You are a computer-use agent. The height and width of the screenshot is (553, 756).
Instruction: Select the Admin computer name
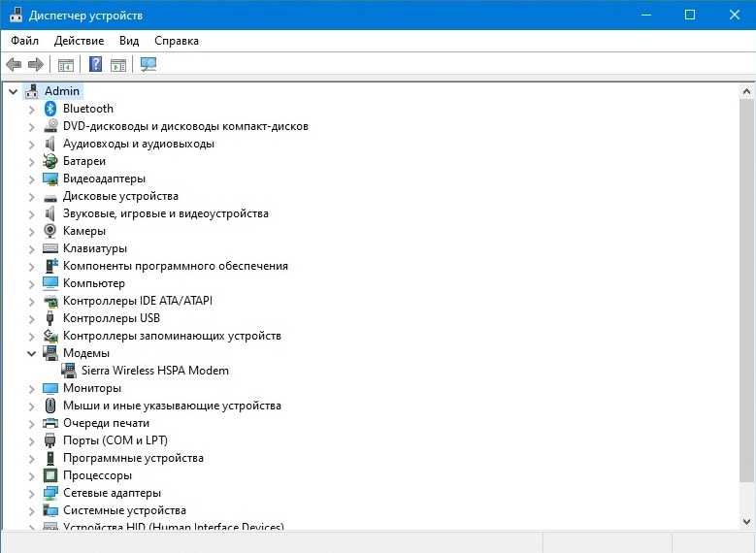pyautogui.click(x=62, y=91)
